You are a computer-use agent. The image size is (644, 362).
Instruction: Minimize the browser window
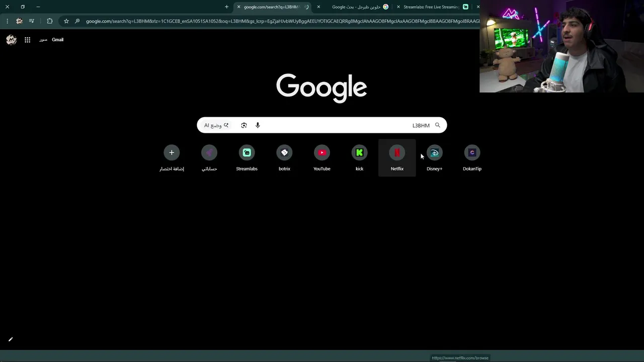(x=38, y=7)
